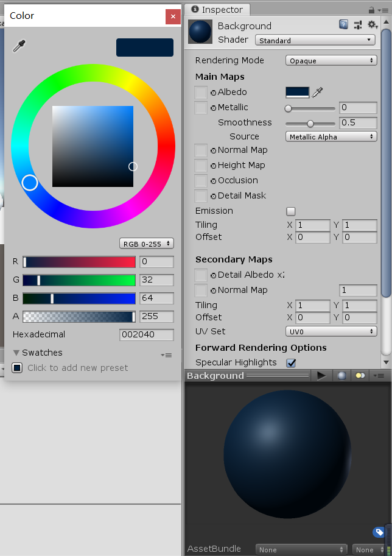Click the Hexadecimal input field

tap(147, 335)
